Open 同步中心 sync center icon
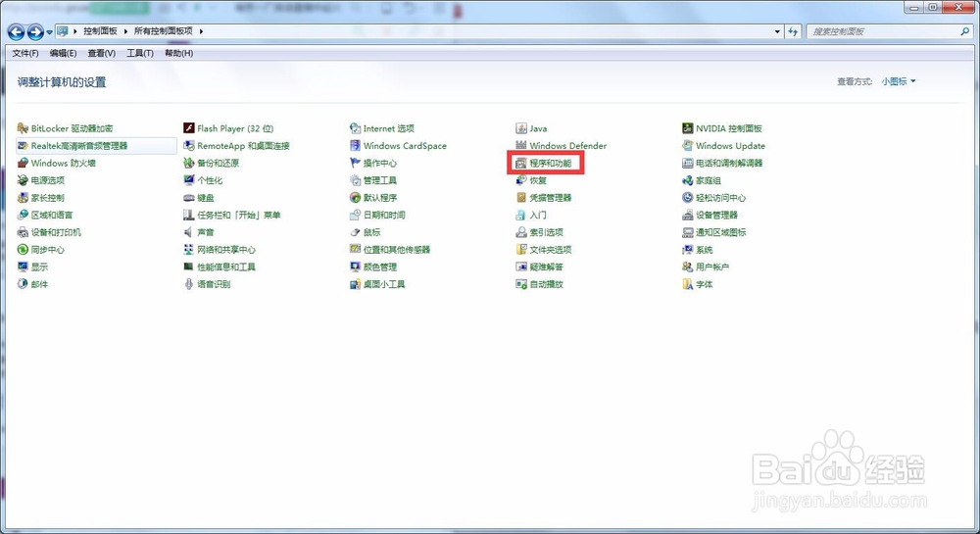 click(x=23, y=250)
